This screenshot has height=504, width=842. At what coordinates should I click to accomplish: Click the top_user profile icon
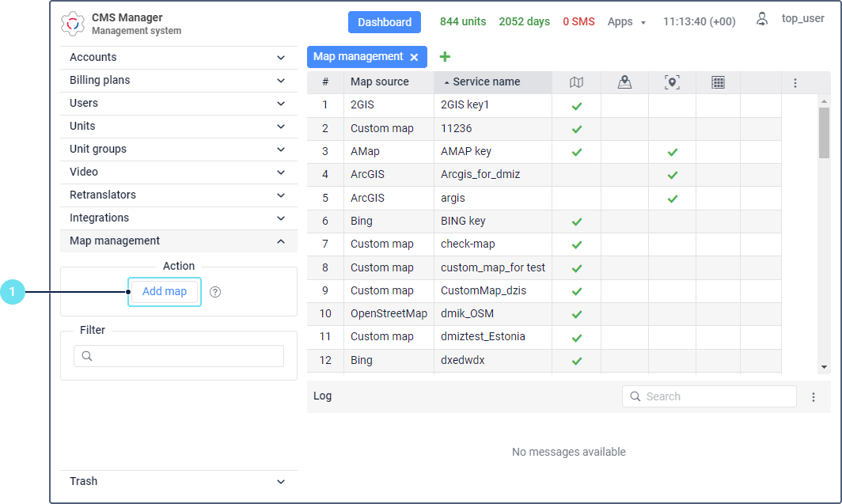tap(762, 19)
